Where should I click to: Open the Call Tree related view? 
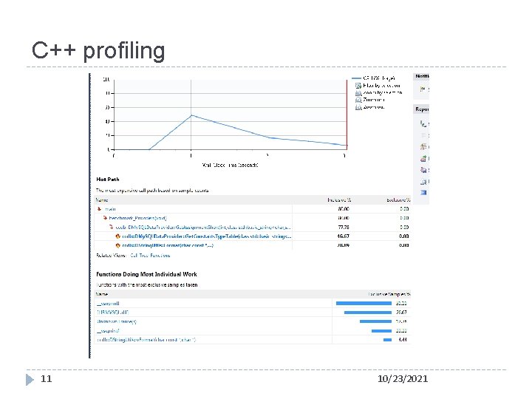pos(139,256)
